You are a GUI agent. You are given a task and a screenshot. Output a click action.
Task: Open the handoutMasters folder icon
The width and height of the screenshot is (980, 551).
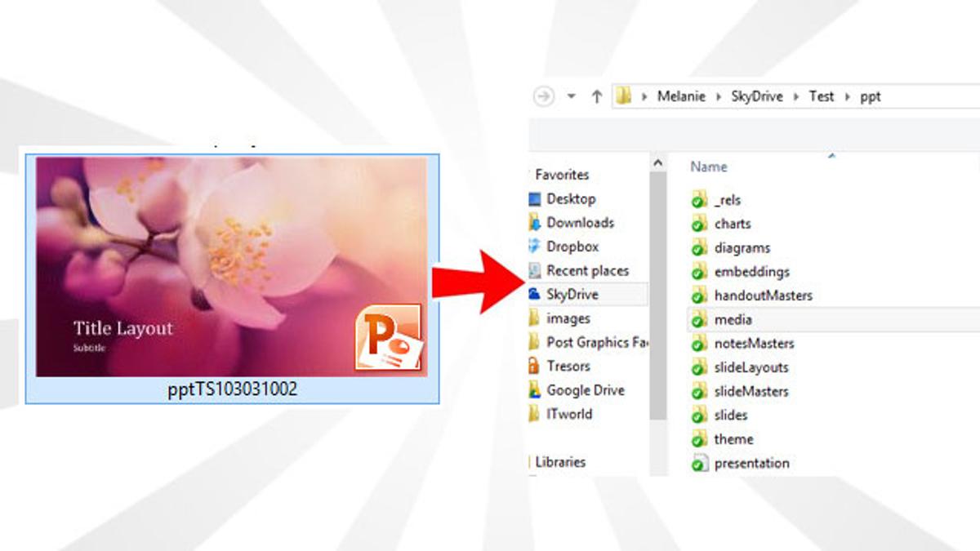click(x=698, y=295)
